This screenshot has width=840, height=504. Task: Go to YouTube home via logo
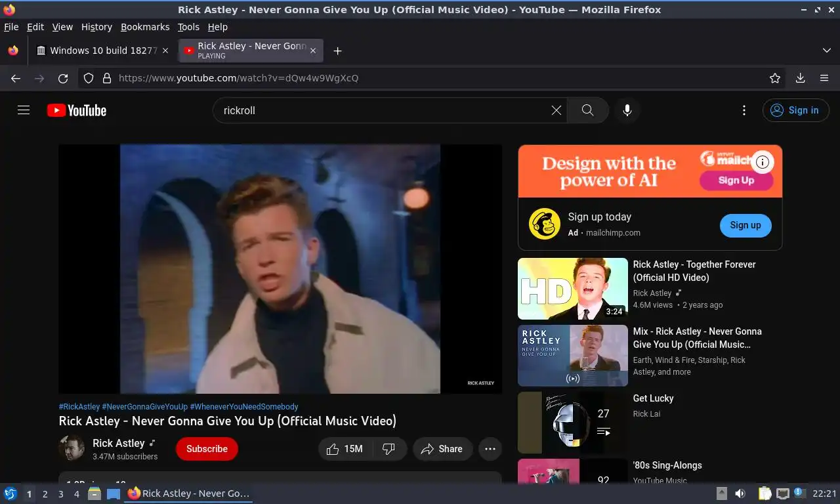tap(77, 110)
